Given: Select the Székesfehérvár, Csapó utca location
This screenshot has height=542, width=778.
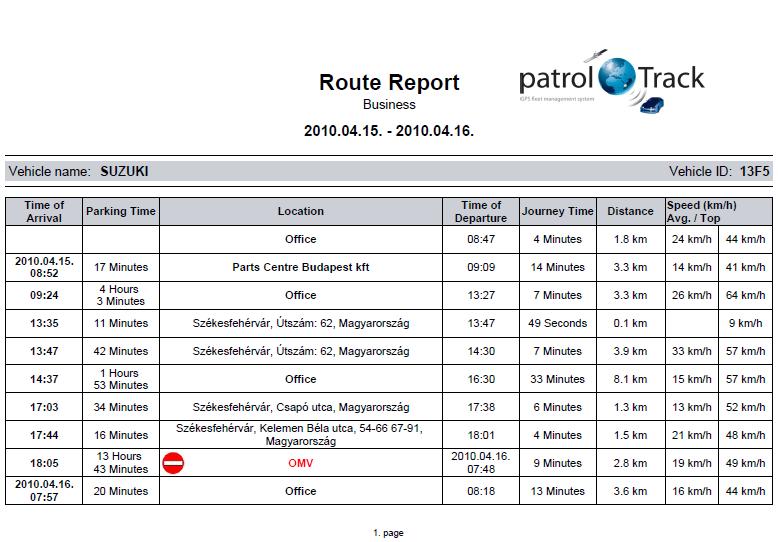Looking at the screenshot, I should (x=300, y=407).
